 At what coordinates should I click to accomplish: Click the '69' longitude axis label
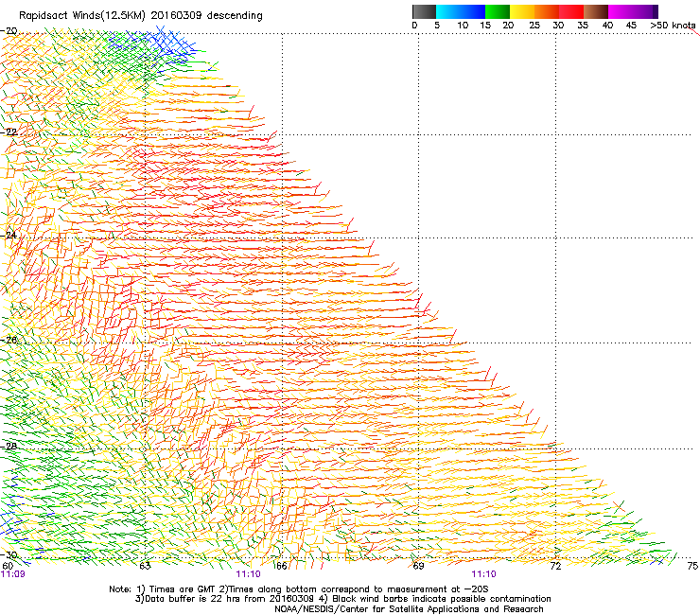[418, 566]
